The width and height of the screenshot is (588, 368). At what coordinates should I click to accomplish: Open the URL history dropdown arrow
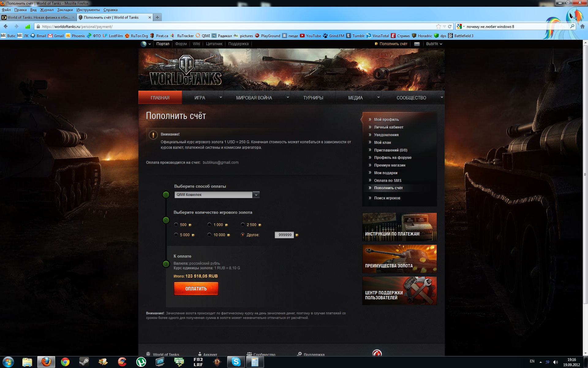coord(444,26)
